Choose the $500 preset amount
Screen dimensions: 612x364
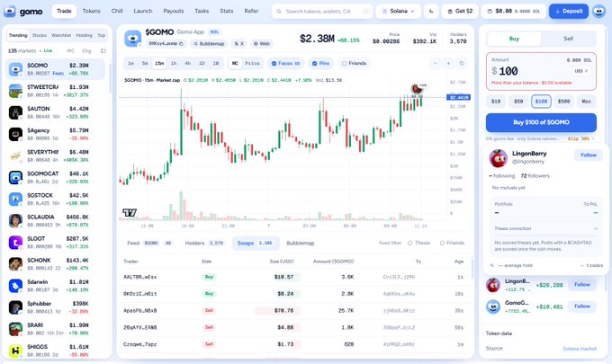[x=563, y=102]
